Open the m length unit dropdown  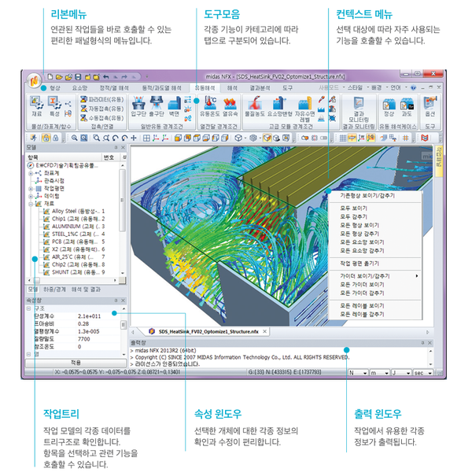[380, 373]
